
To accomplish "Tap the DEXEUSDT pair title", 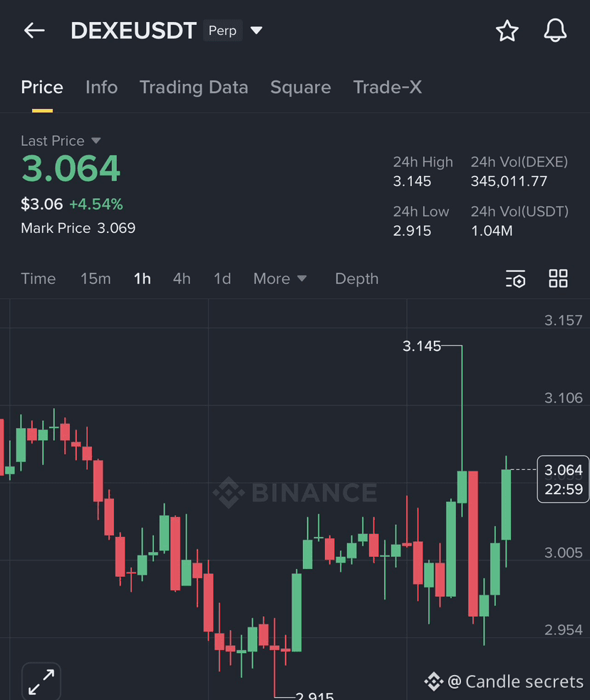I will [x=133, y=31].
